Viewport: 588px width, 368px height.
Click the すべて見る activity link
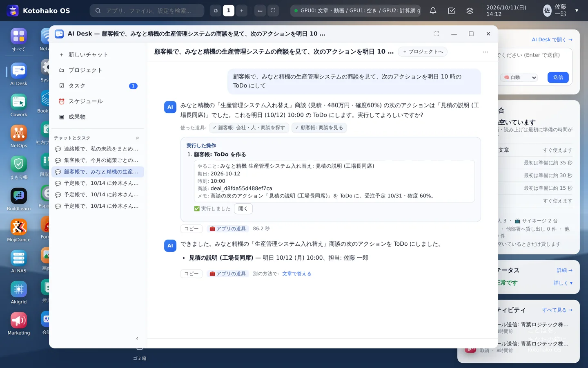557,310
